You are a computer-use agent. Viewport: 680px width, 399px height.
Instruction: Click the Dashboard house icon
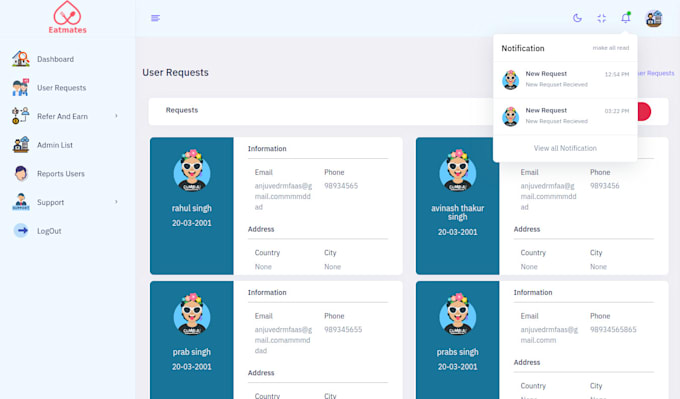[x=21, y=59]
